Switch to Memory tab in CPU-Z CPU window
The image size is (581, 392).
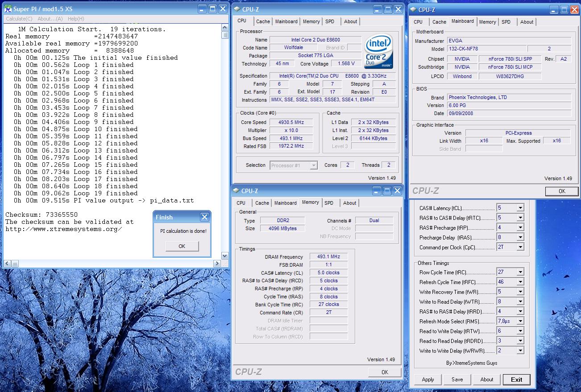(x=311, y=21)
